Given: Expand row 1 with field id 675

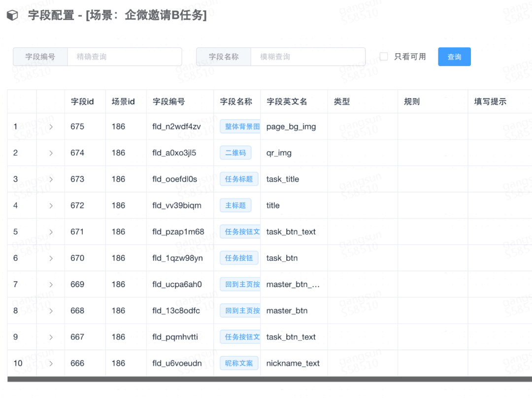Looking at the screenshot, I should pyautogui.click(x=51, y=127).
